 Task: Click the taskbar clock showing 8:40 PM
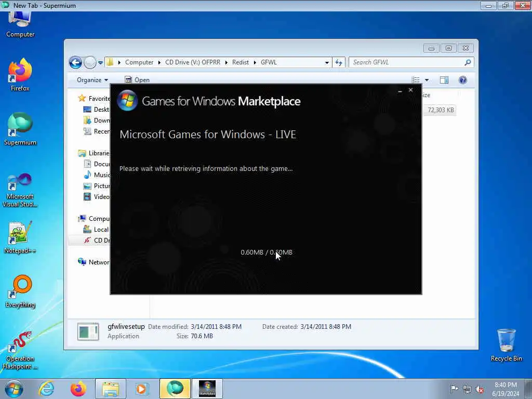[x=506, y=389]
